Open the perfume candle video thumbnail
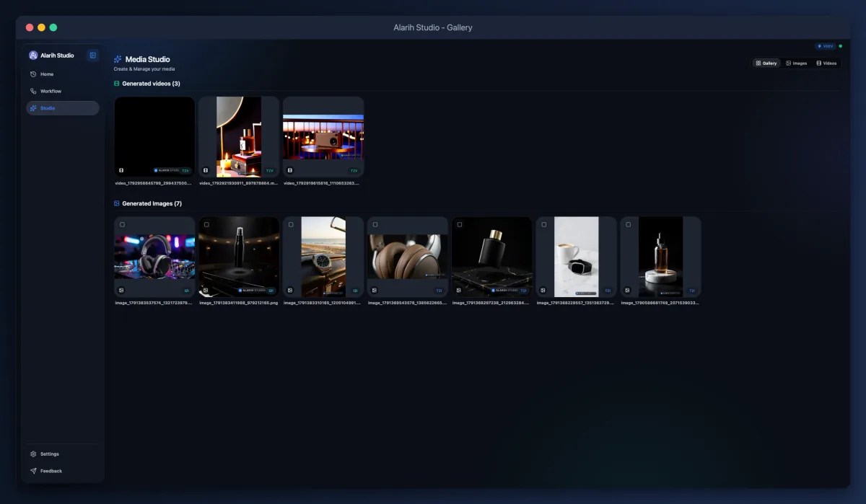This screenshot has width=866, height=504. (x=239, y=137)
